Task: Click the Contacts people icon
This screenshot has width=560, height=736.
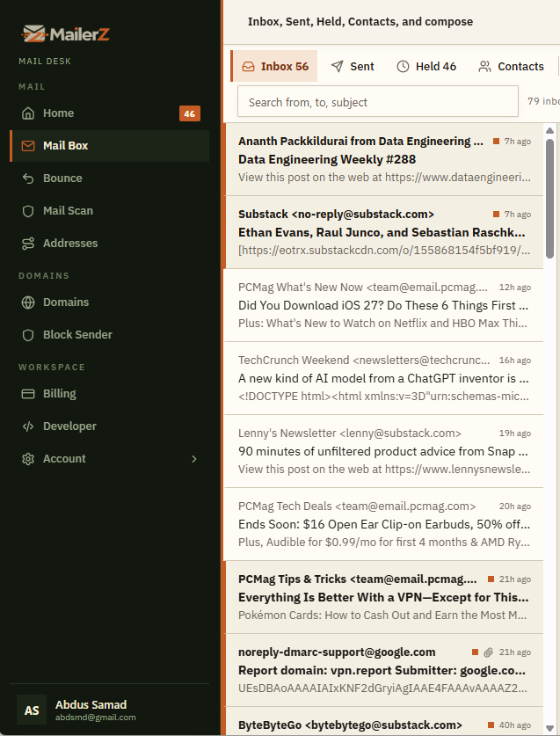Action: click(484, 67)
